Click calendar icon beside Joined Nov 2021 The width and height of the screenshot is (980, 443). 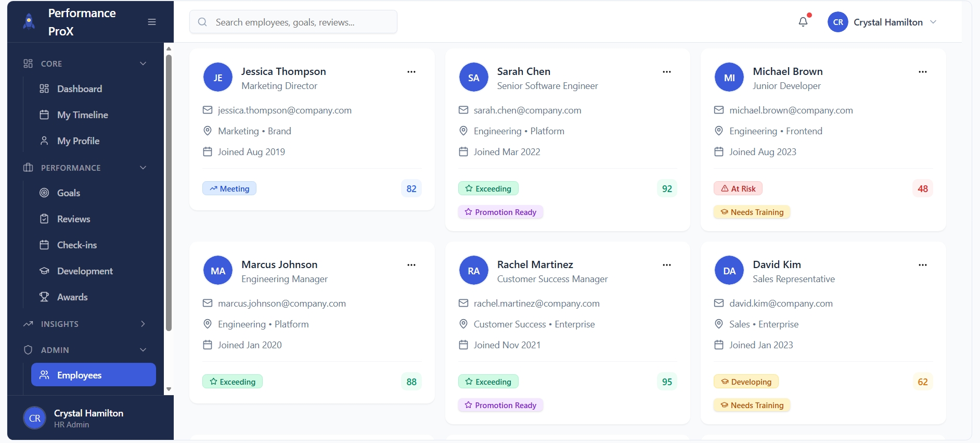(463, 345)
